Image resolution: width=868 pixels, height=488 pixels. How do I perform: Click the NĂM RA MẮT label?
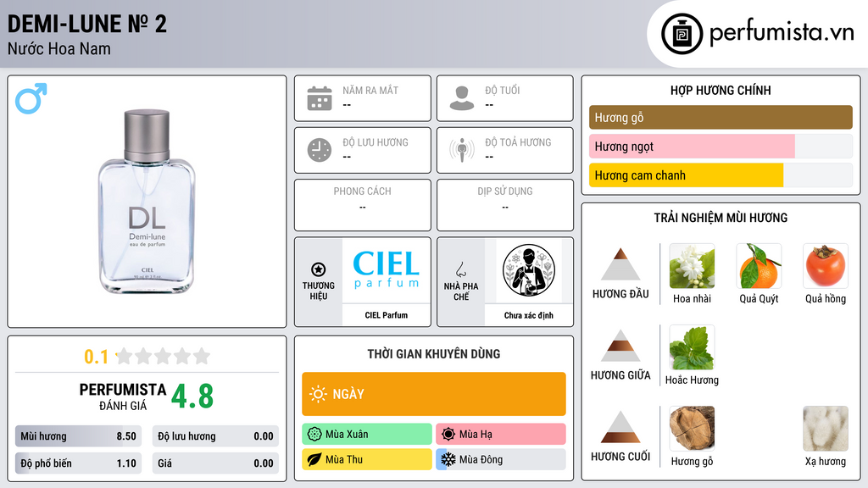coord(370,90)
